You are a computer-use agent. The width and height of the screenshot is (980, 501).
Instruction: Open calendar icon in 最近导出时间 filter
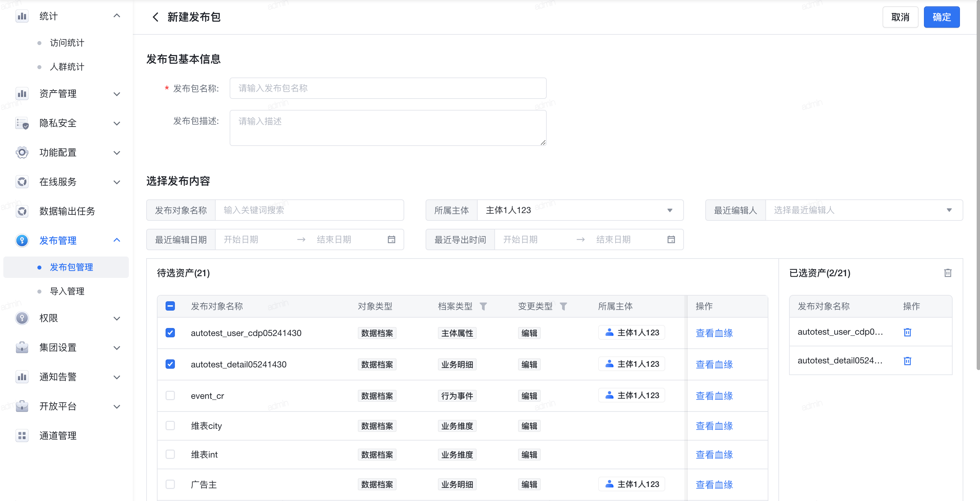tap(671, 239)
